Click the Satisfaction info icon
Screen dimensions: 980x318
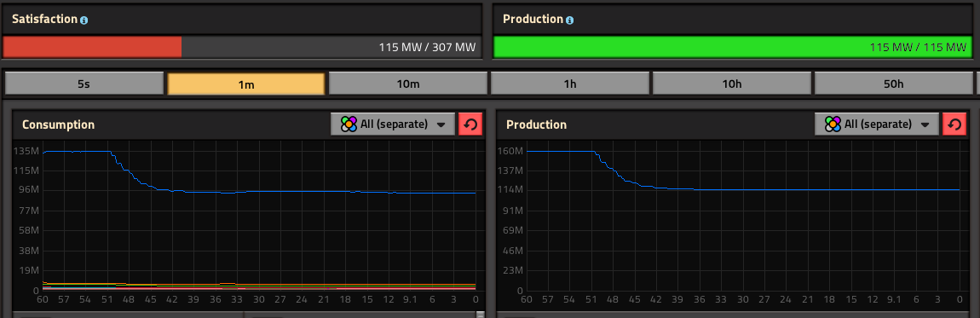(84, 20)
